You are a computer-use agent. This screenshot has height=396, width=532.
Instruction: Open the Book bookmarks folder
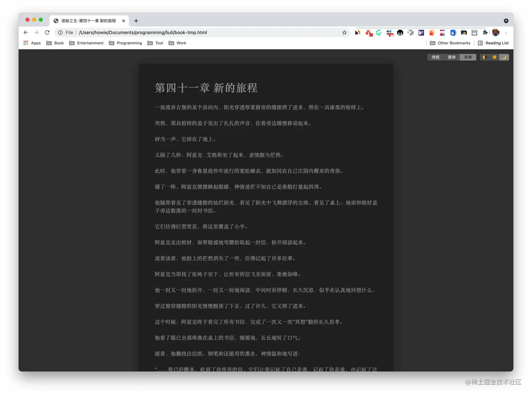tap(55, 43)
